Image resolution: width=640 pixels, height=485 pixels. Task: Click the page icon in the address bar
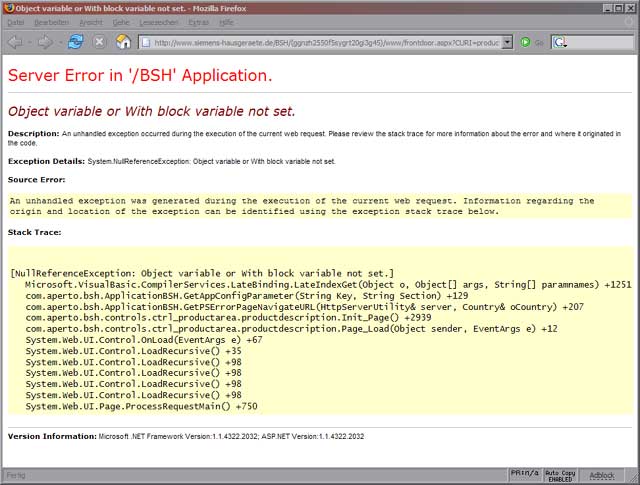147,43
